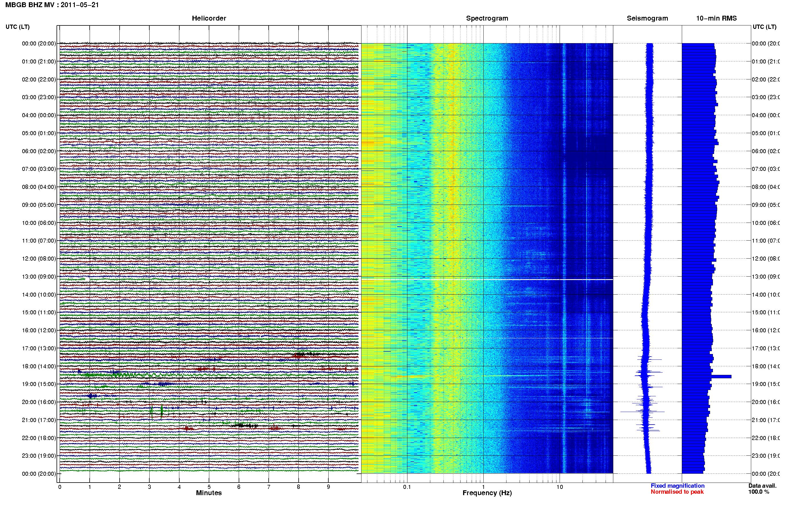This screenshot has height=508, width=812.
Task: Pick helicorder time label "19:00 (15:00)"
Action: tap(39, 384)
